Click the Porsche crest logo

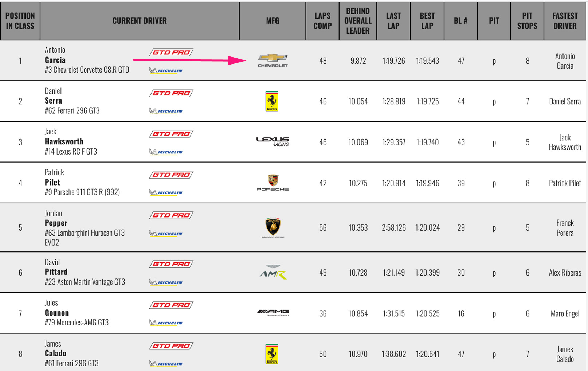[273, 183]
